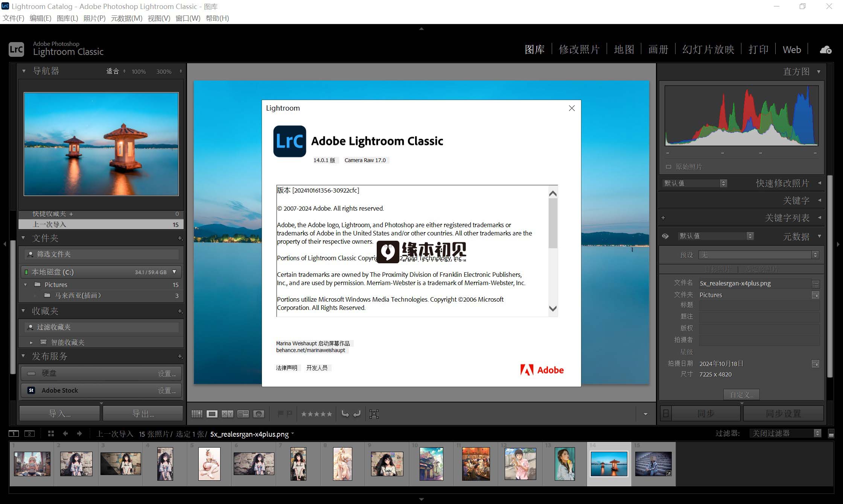Open 本地磁盘 (C:) volume dropdown
The width and height of the screenshot is (843, 504).
point(174,272)
